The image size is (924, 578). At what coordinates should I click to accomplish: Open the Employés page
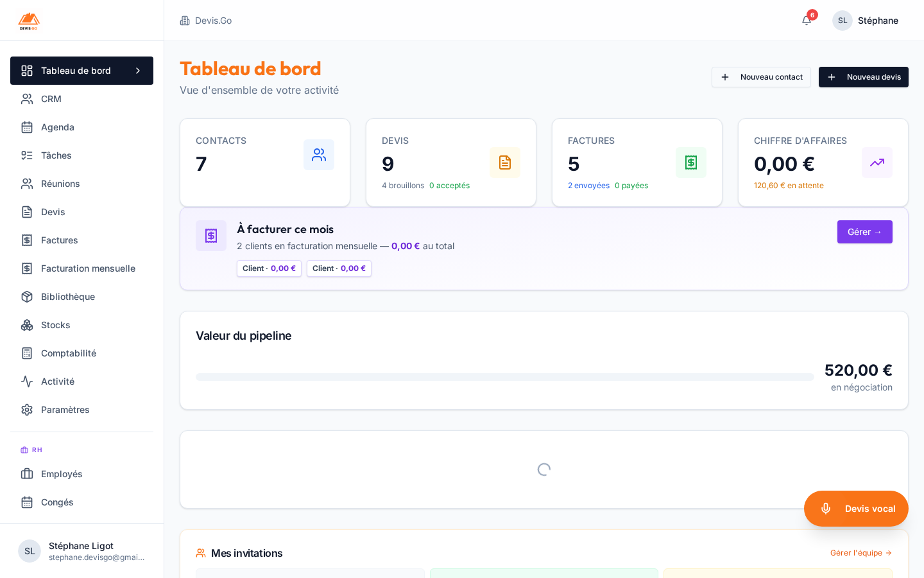tap(81, 474)
